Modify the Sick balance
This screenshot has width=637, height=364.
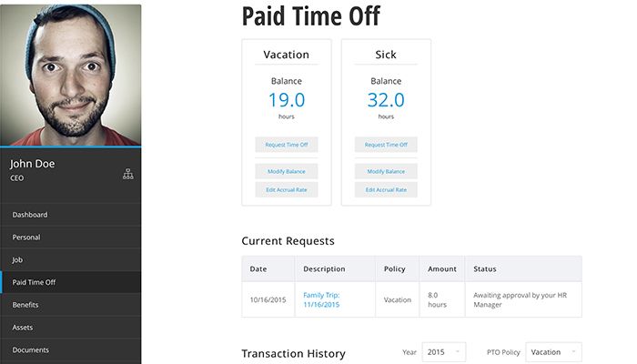click(x=386, y=171)
